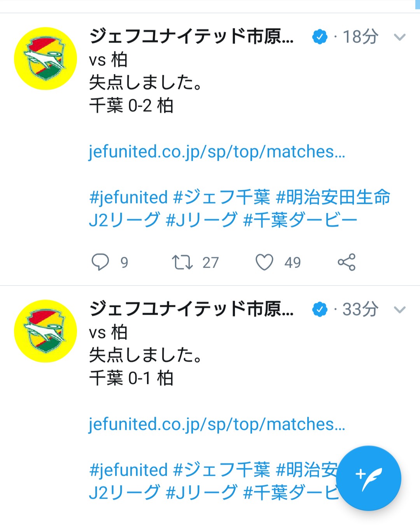Tap #jefunited hashtag in the 0-2 tweet
Viewport: 420px width, 525px height.
[128, 197]
